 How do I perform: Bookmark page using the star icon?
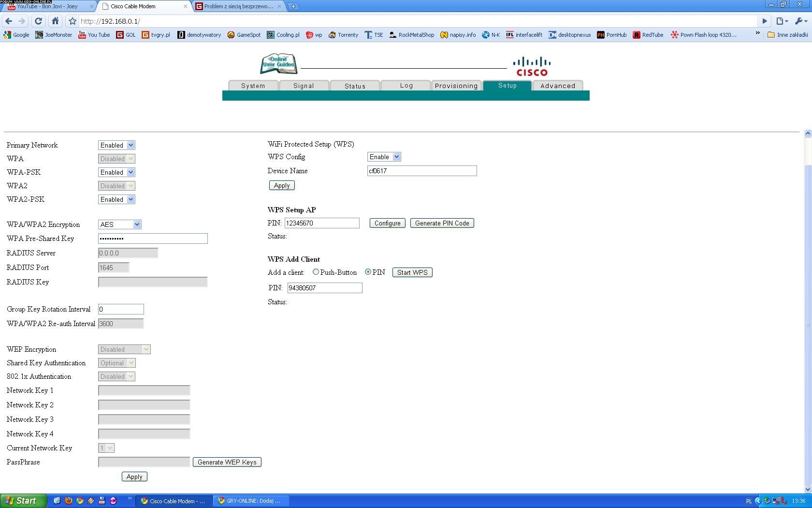tap(72, 21)
